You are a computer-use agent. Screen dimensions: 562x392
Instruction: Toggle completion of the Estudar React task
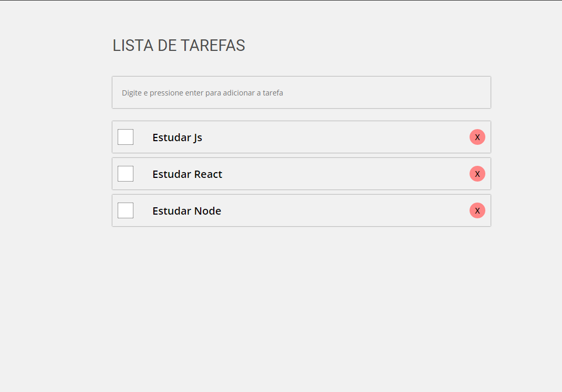[x=126, y=174]
